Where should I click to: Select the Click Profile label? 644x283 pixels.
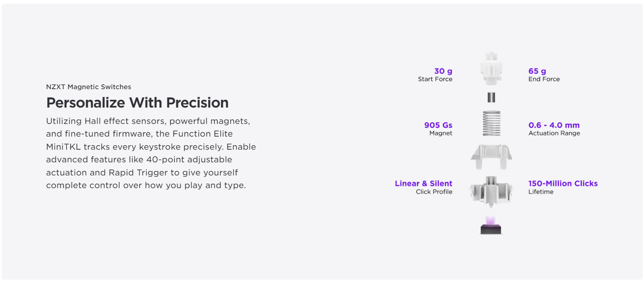coord(434,192)
